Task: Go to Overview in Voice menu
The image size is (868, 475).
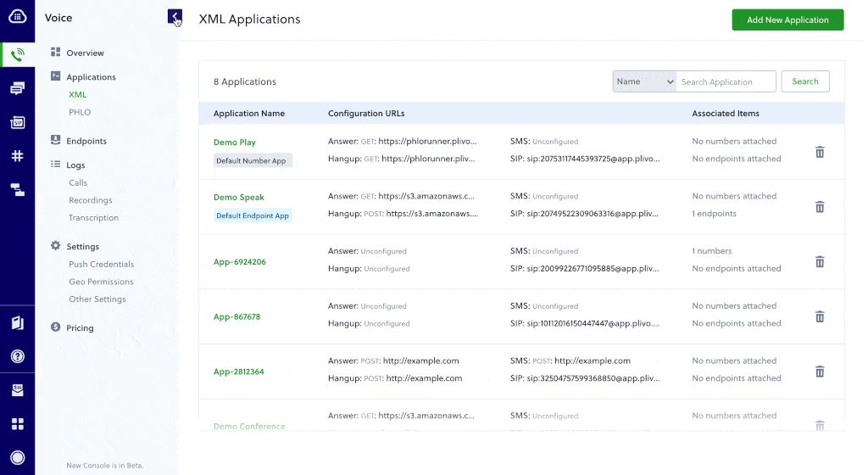Action: point(85,53)
